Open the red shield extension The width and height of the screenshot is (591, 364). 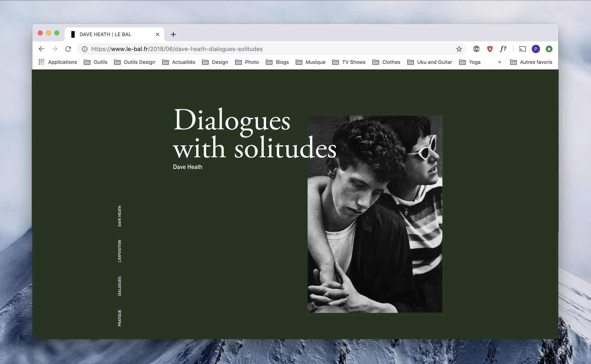click(490, 49)
